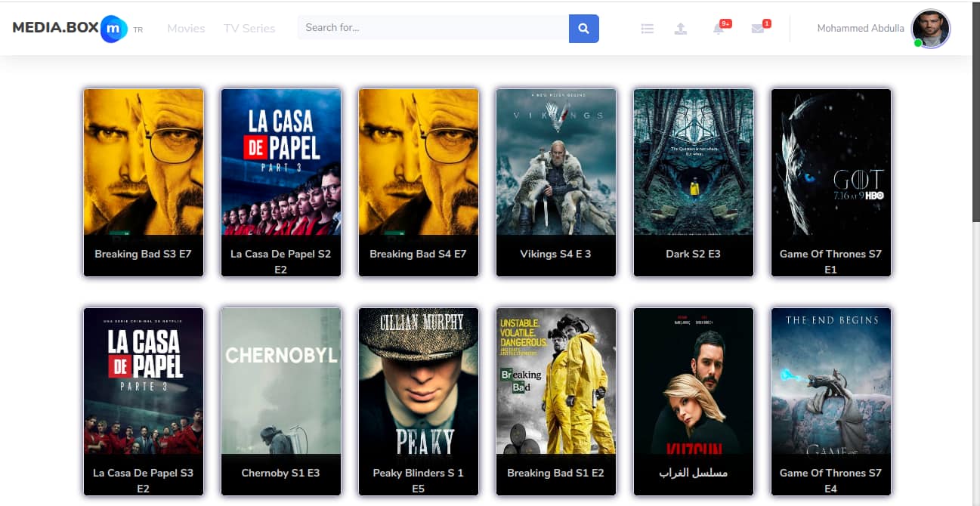Click the user profile avatar picture

pyautogui.click(x=930, y=29)
